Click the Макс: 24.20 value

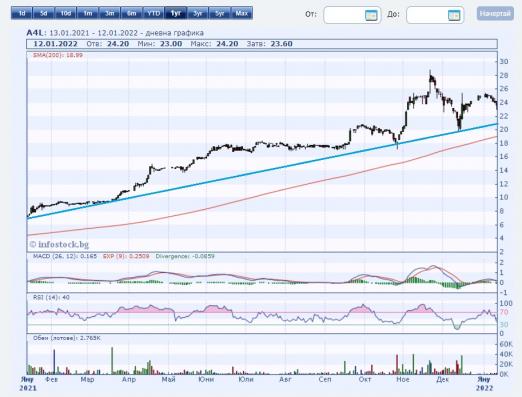tap(214, 44)
